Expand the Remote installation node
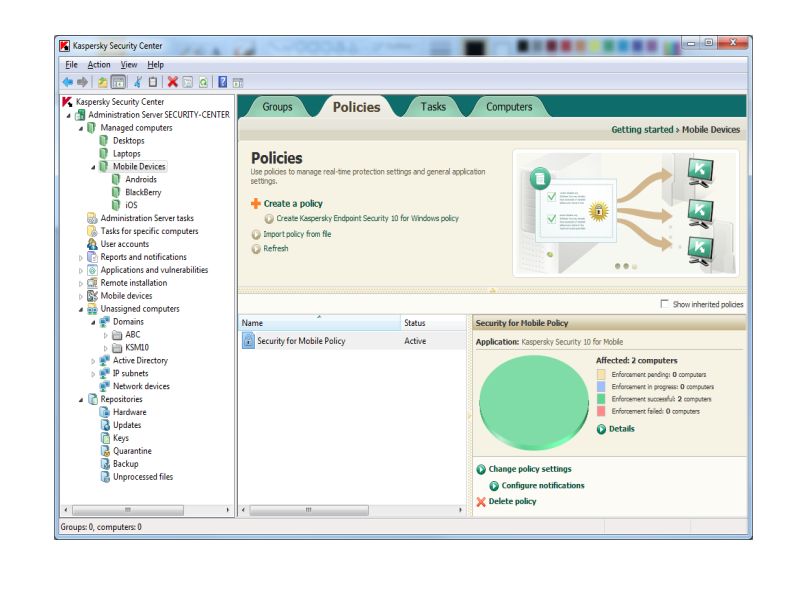 (x=81, y=283)
